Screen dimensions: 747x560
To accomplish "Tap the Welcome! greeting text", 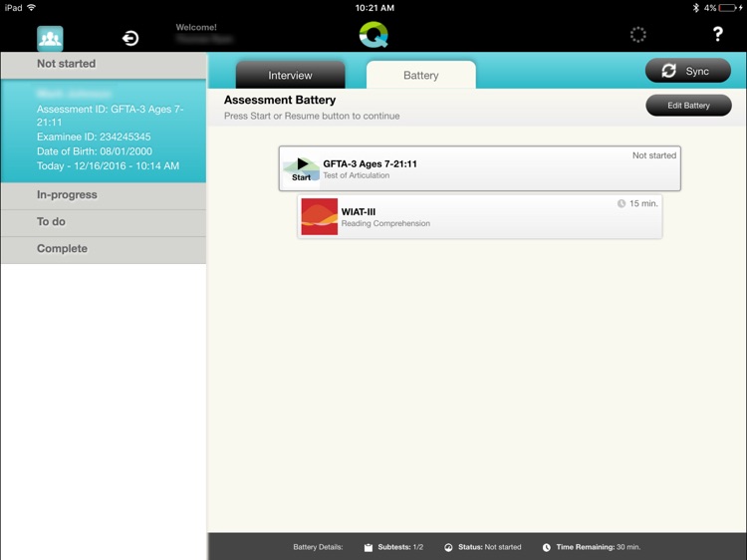I will point(196,27).
